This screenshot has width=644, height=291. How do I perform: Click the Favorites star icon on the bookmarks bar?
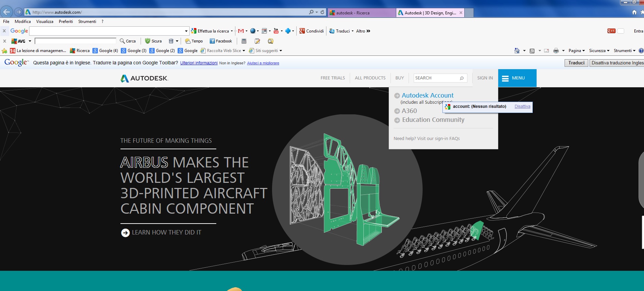point(4,51)
